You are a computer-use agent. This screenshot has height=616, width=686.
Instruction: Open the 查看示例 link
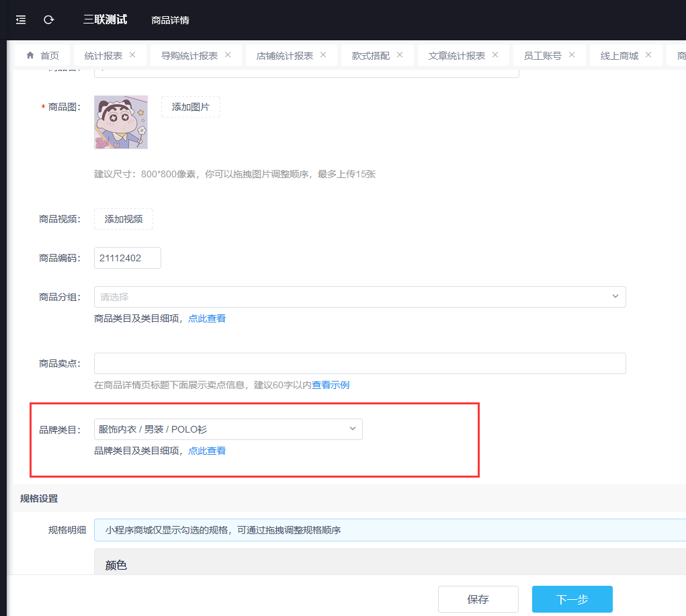click(331, 385)
